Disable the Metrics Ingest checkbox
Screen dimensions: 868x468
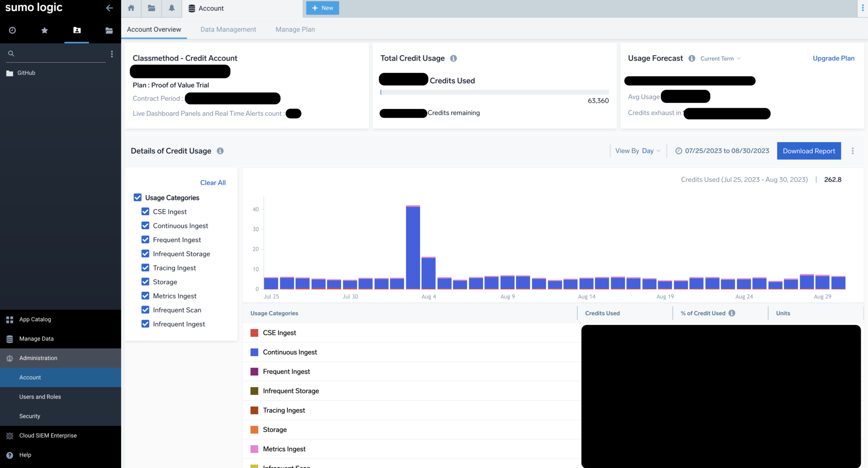(x=145, y=296)
